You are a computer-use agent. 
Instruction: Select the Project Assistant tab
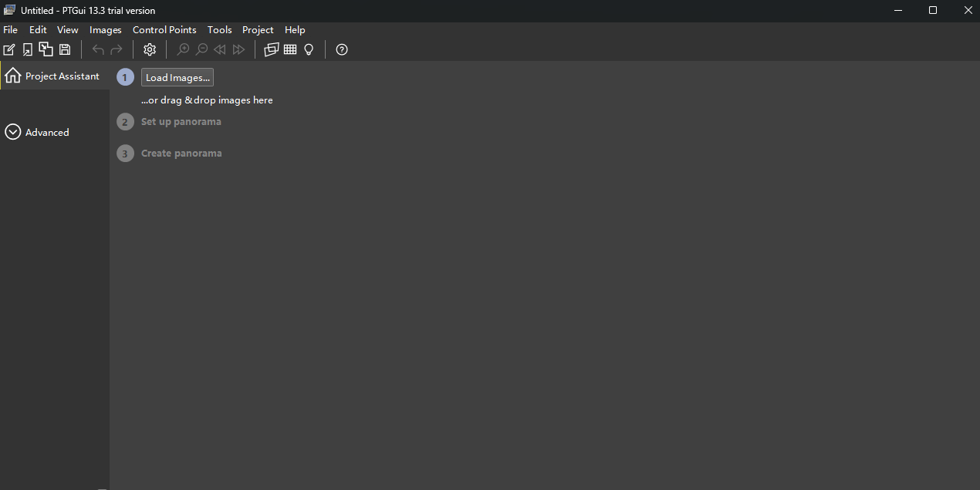click(x=54, y=76)
